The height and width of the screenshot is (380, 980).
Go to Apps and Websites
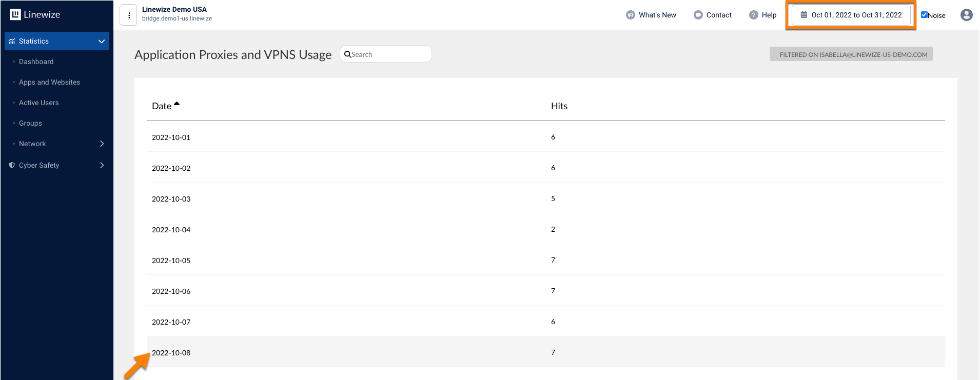[49, 82]
